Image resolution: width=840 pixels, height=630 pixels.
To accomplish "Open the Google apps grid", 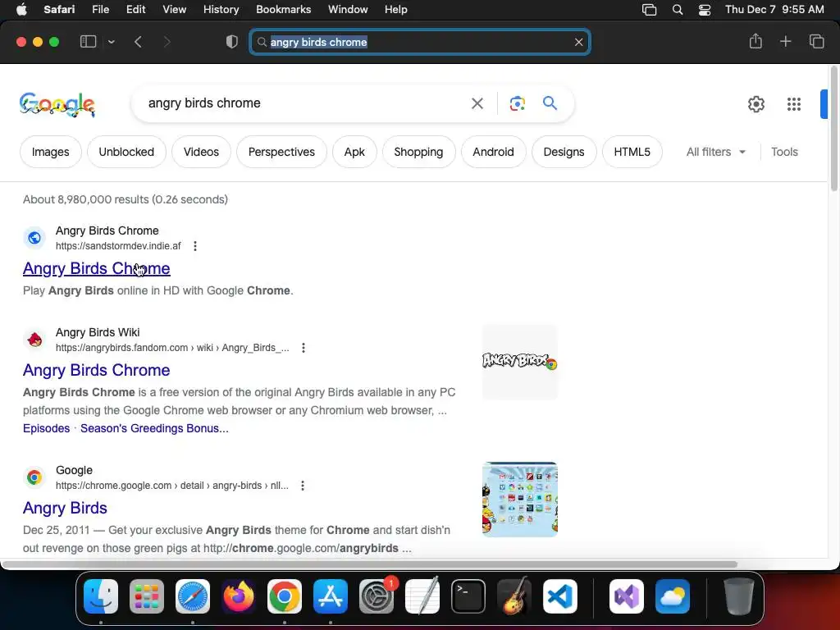I will pos(794,104).
